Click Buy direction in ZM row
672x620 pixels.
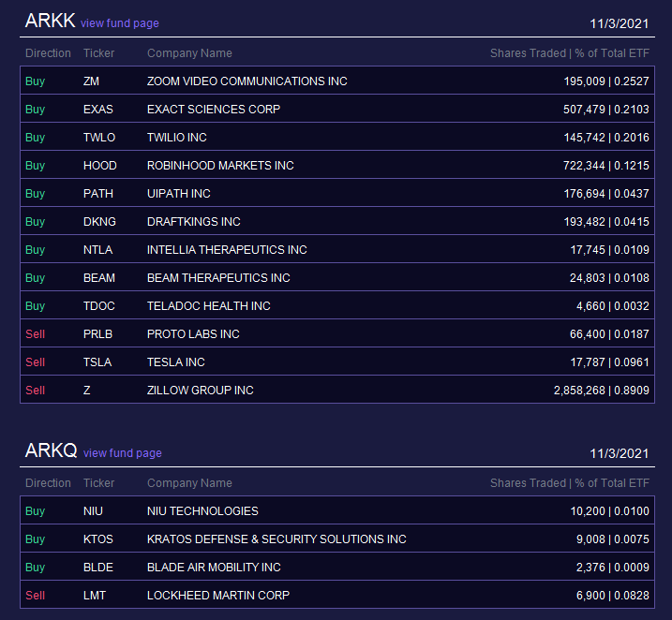[x=35, y=81]
